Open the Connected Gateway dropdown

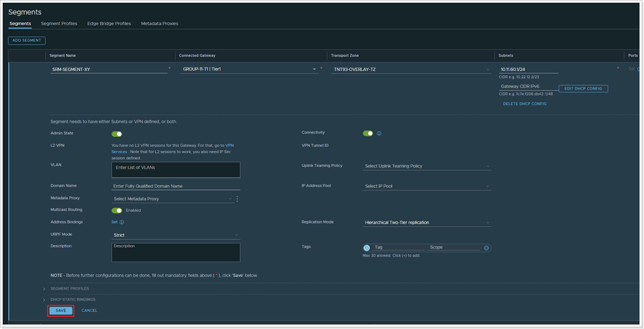tap(249, 69)
